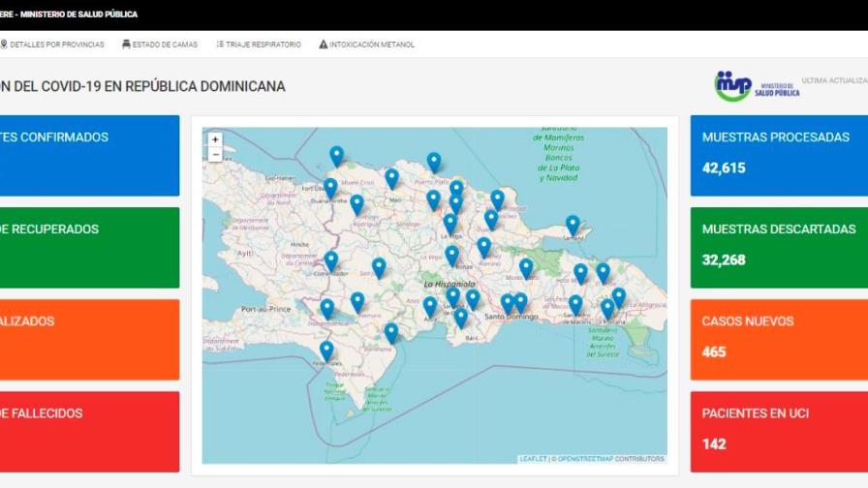Select the La Altagracia map marker

[x=619, y=298]
